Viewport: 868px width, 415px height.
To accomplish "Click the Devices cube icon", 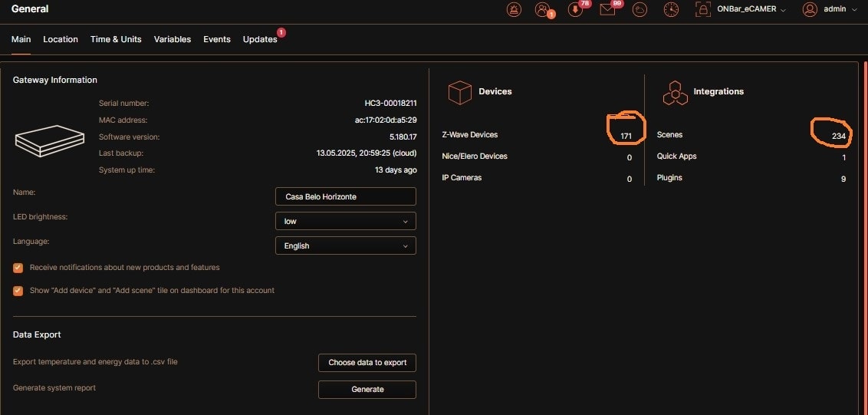I will [x=460, y=92].
